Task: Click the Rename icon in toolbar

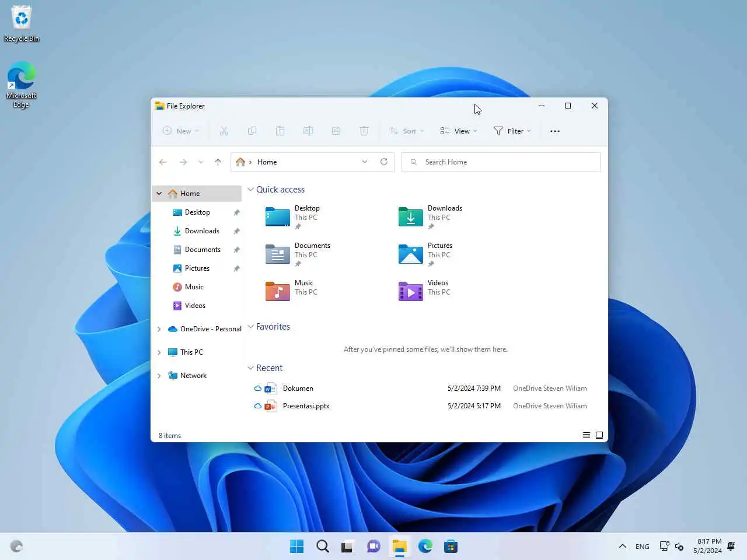Action: coord(308,131)
